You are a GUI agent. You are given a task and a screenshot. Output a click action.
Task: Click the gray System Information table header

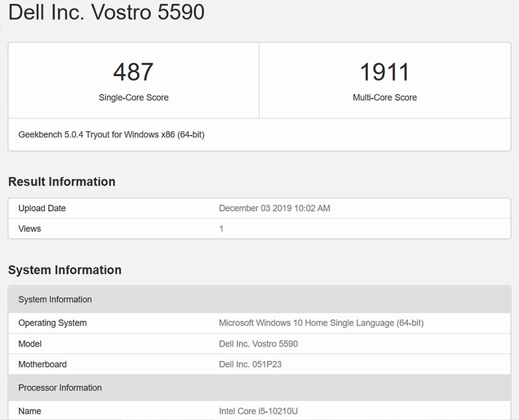pyautogui.click(x=55, y=299)
